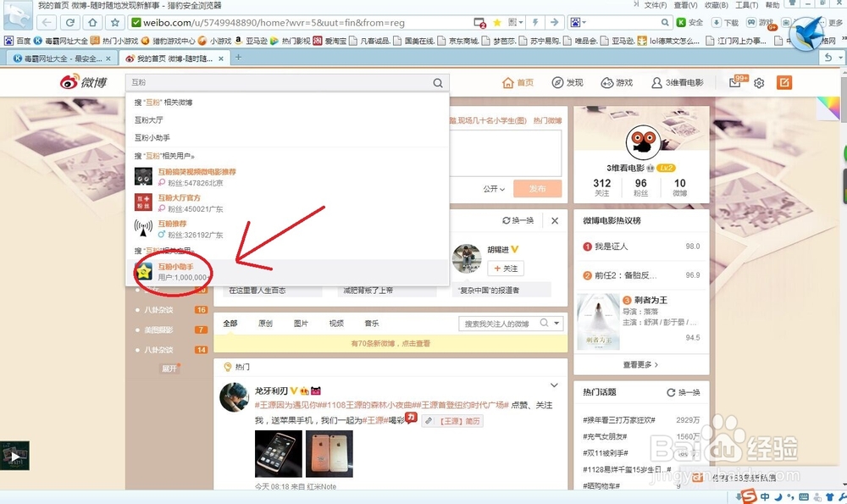Open the messages envelope with 99+ badge

coord(735,82)
